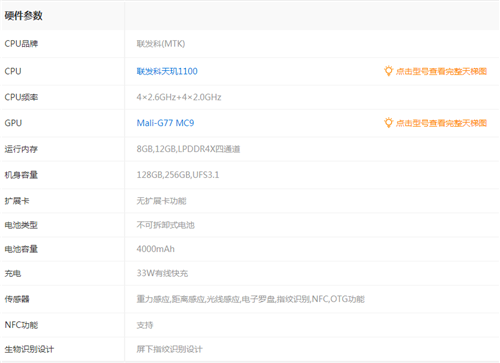500x363 pixels.
Task: Click the 传感器 label
Action: point(17,299)
